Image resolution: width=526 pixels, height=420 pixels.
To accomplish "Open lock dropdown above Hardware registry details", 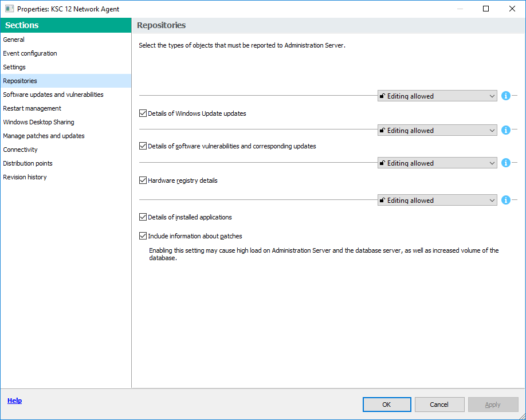I will pyautogui.click(x=437, y=163).
